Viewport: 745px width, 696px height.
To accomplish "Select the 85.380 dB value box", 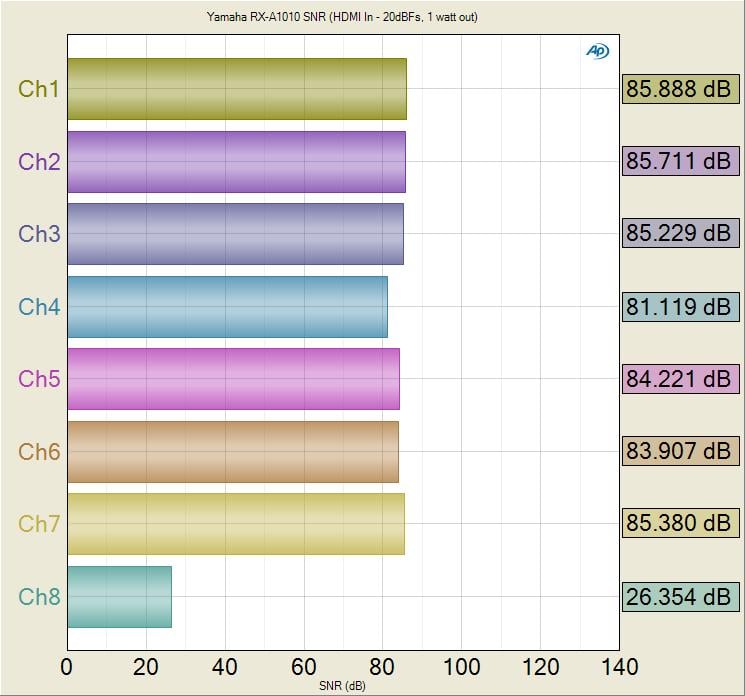I will click(680, 524).
